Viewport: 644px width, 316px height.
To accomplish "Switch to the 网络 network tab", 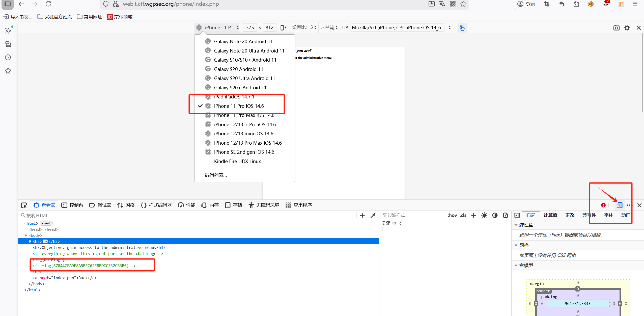I will (x=126, y=205).
